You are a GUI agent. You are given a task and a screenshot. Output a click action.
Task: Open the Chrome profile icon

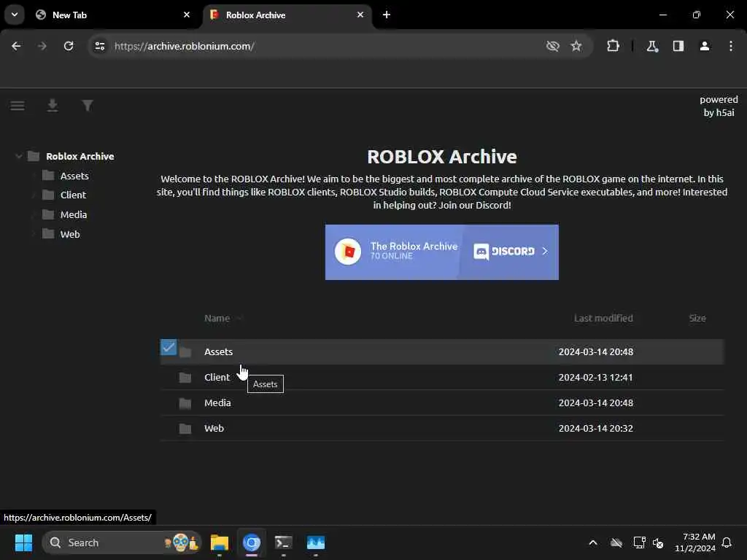point(705,46)
